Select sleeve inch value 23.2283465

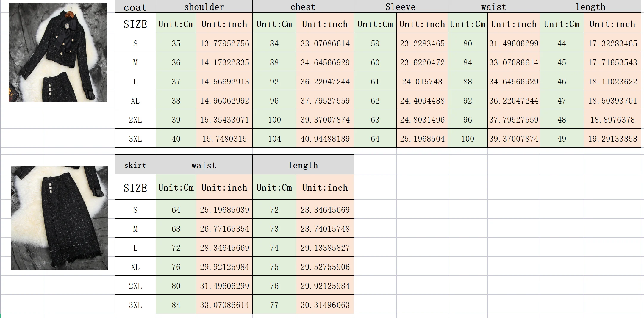[422, 43]
